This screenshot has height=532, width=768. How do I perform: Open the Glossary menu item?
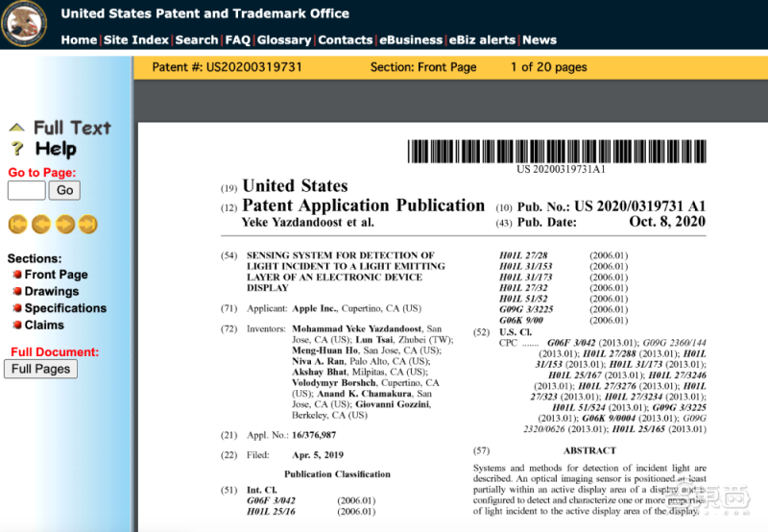click(284, 40)
